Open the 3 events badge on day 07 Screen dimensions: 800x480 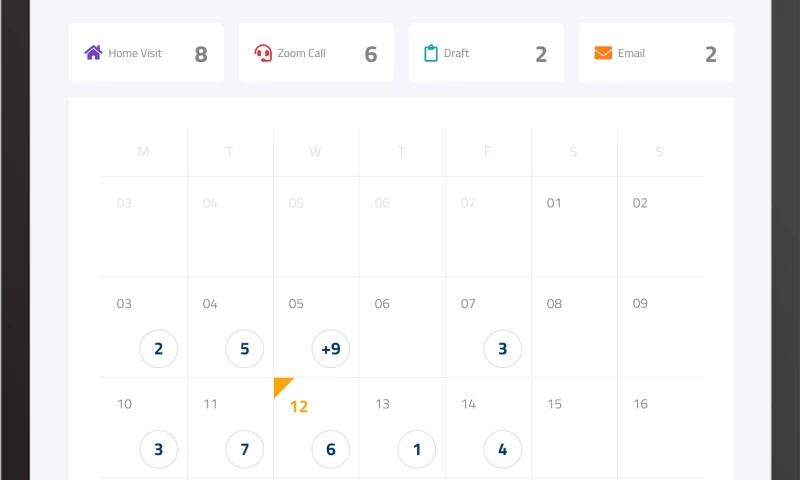[x=503, y=349]
